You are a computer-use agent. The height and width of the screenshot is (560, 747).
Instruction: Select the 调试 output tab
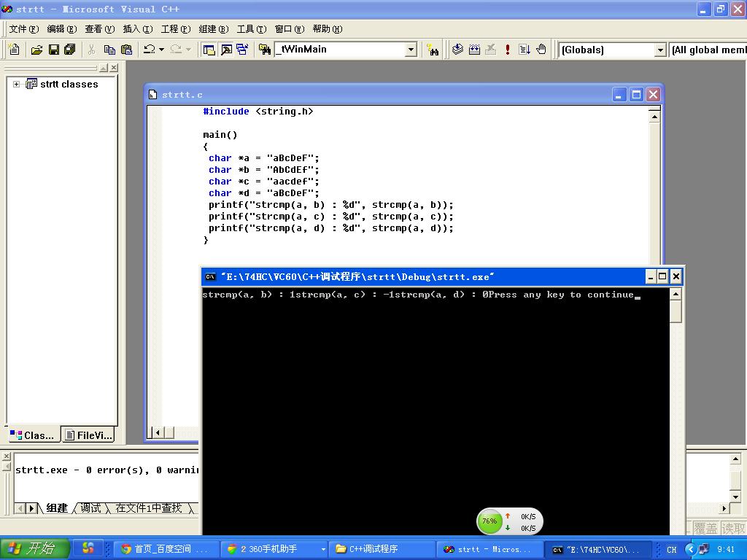(x=90, y=508)
